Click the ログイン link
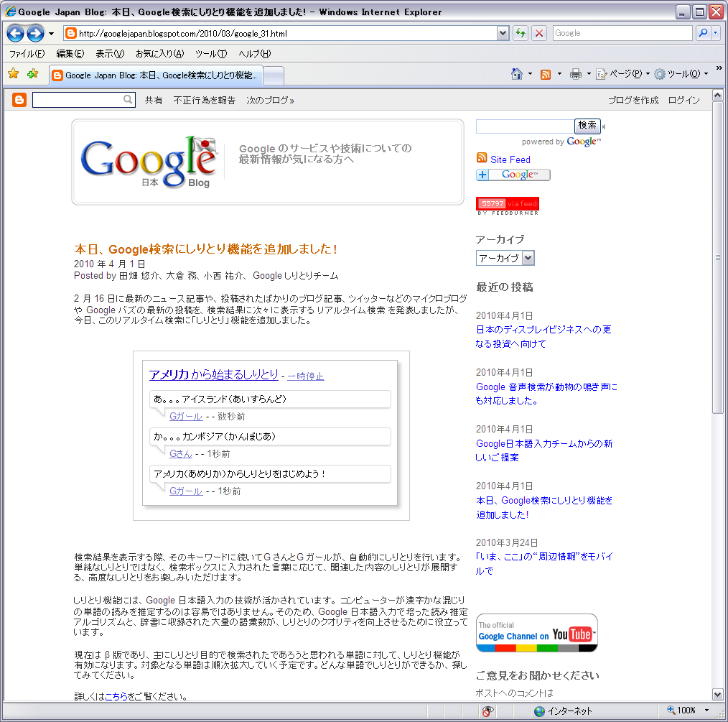The width and height of the screenshot is (728, 722). [684, 101]
